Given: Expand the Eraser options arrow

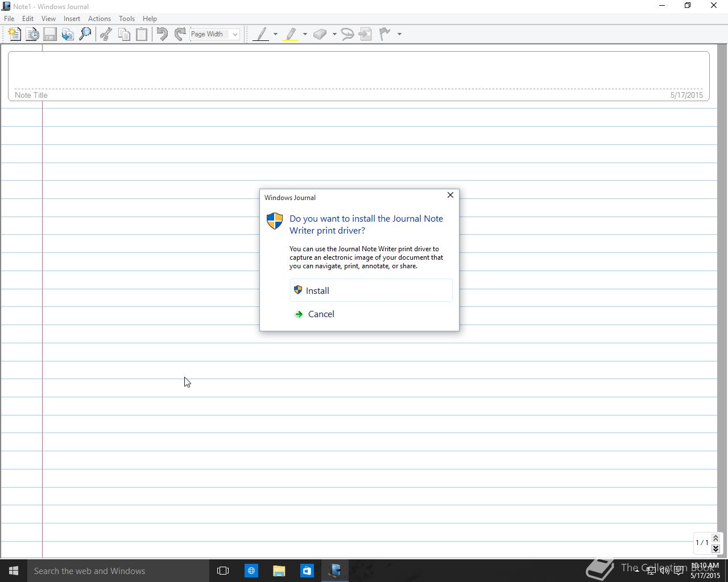Looking at the screenshot, I should click(x=334, y=34).
